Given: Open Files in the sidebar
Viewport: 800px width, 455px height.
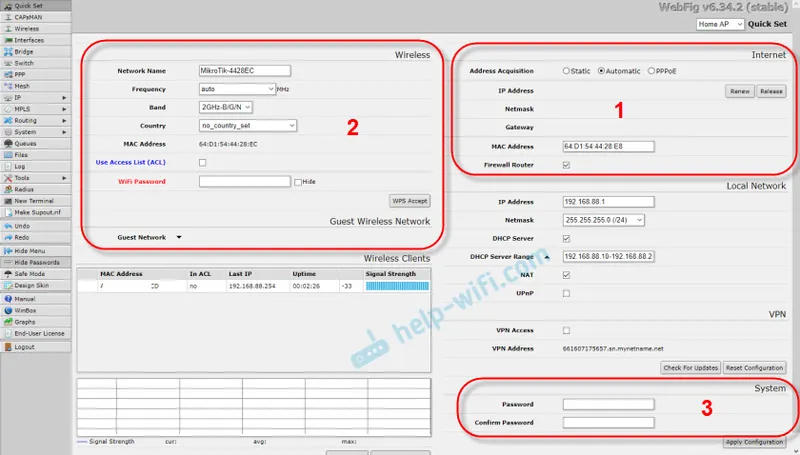Looking at the screenshot, I should click(36, 155).
